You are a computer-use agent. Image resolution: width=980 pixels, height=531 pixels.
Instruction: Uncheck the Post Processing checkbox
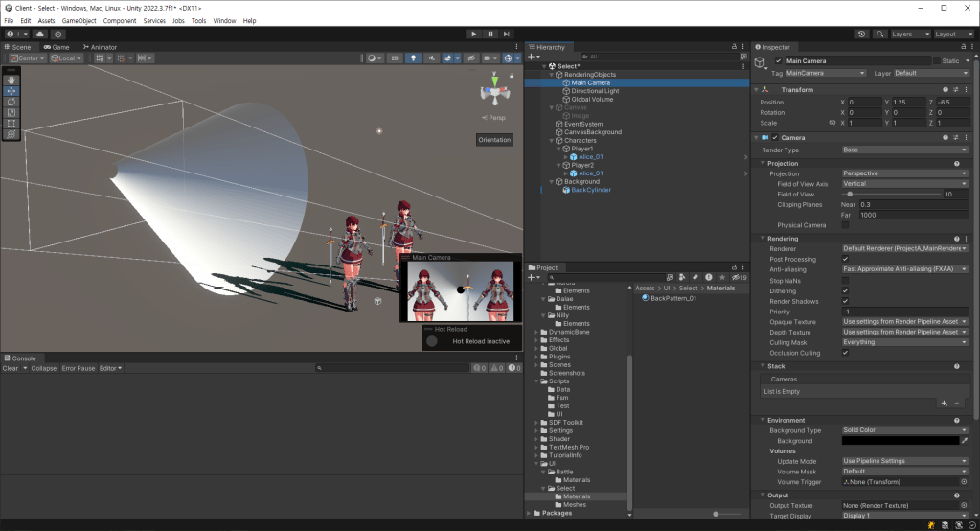click(844, 259)
